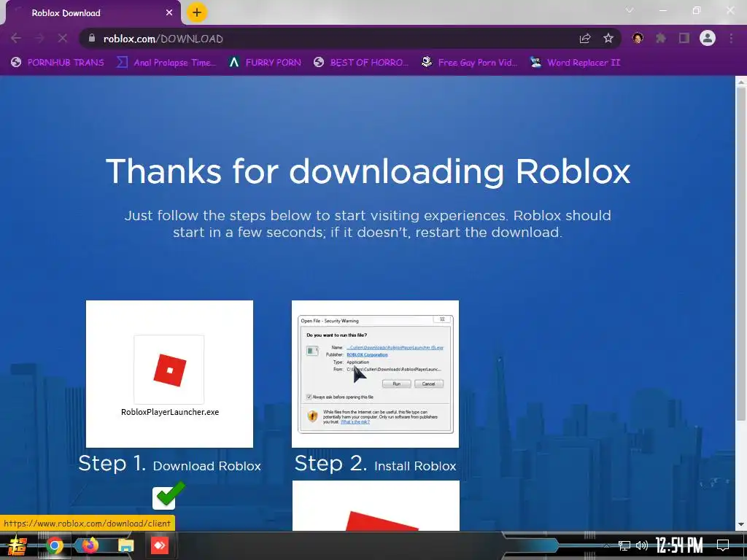Click the 12:54 PM clock

[679, 545]
